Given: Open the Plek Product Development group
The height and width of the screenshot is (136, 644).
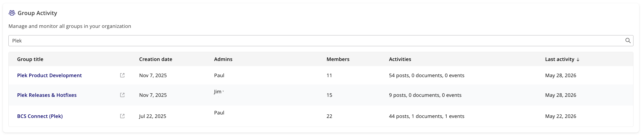Looking at the screenshot, I should (49, 75).
